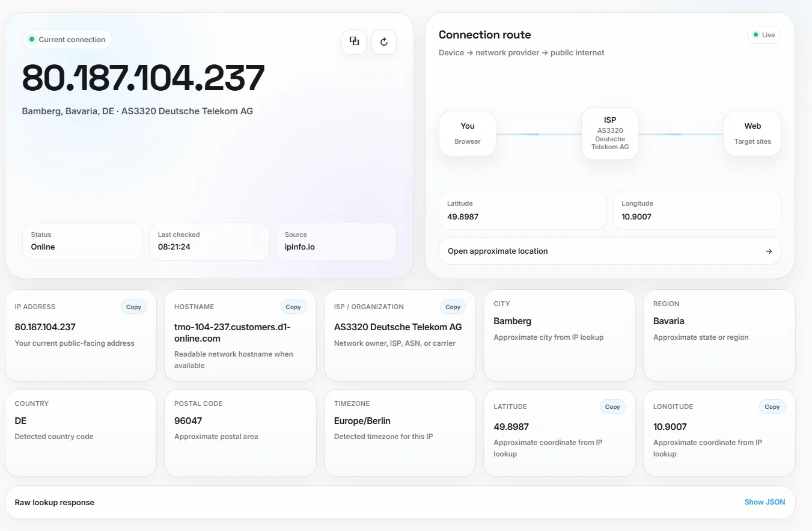The image size is (812, 531).
Task: Click the Live status badge
Action: 764,35
